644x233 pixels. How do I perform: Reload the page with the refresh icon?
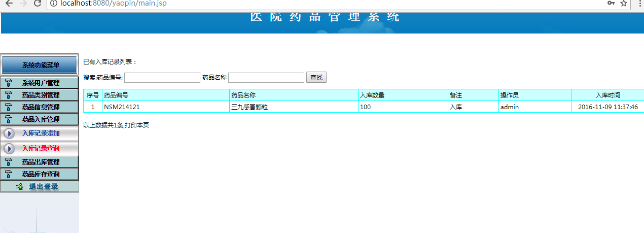tap(37, 3)
